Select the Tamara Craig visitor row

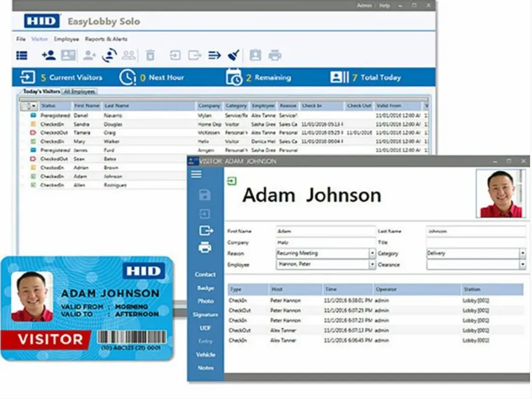224,133
